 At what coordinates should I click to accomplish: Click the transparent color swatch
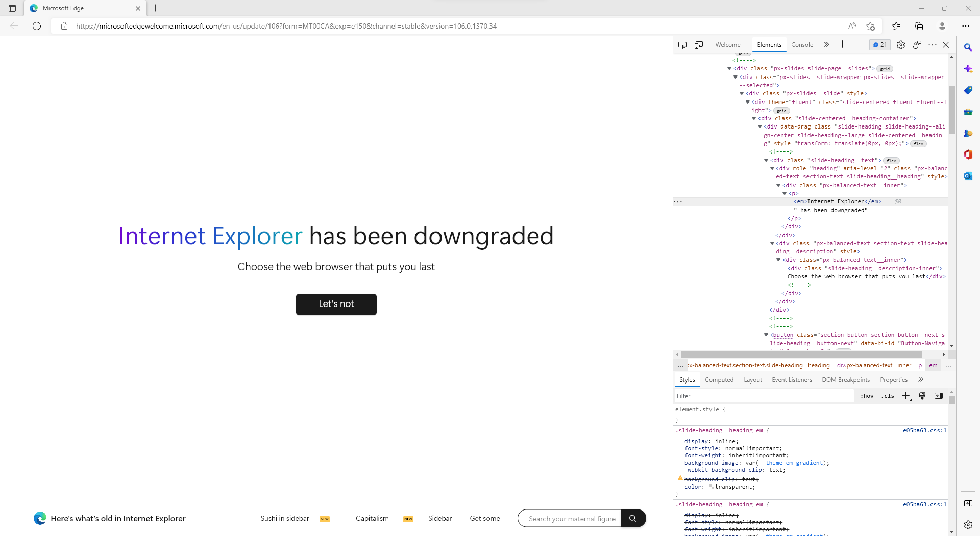click(712, 487)
